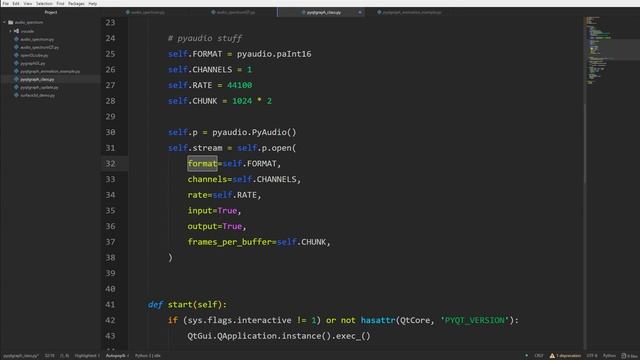This screenshot has height=360, width=640.
Task: Open surface3d_demo.py in the tree
Action: click(x=38, y=95)
